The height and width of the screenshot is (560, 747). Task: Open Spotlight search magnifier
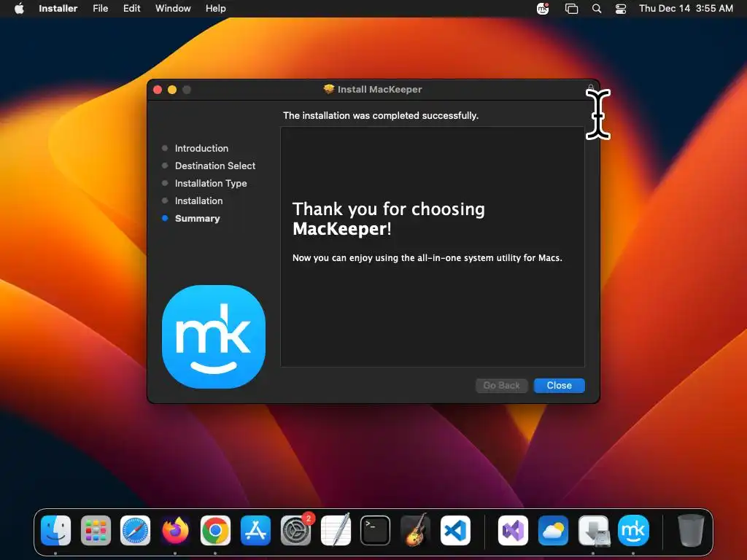[597, 8]
